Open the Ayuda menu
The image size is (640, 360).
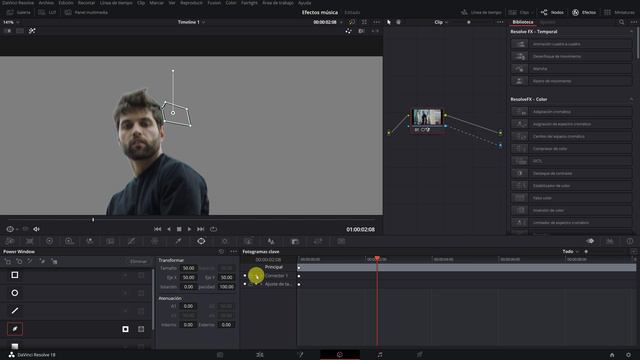(304, 3)
